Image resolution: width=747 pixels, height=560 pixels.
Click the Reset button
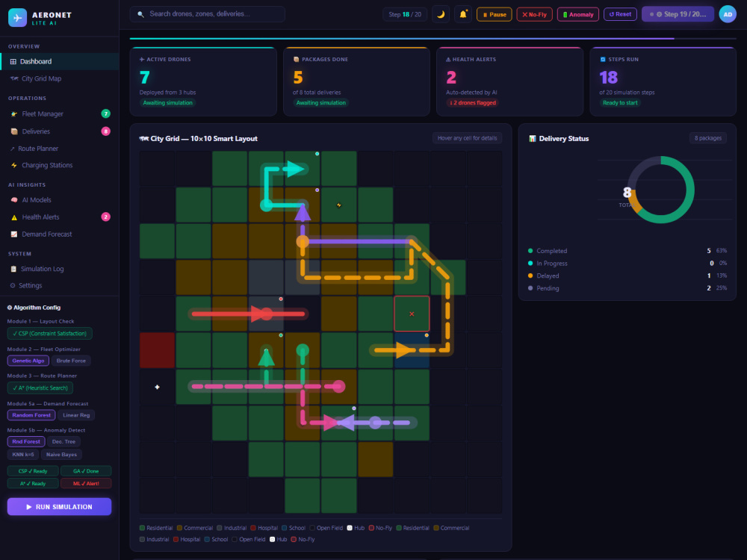tap(620, 14)
